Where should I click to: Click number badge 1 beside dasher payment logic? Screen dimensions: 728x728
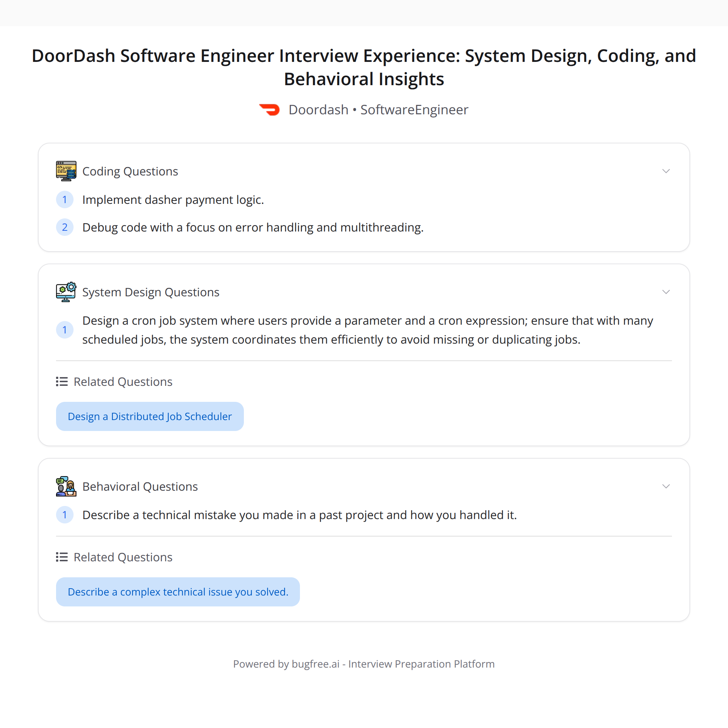tap(65, 199)
